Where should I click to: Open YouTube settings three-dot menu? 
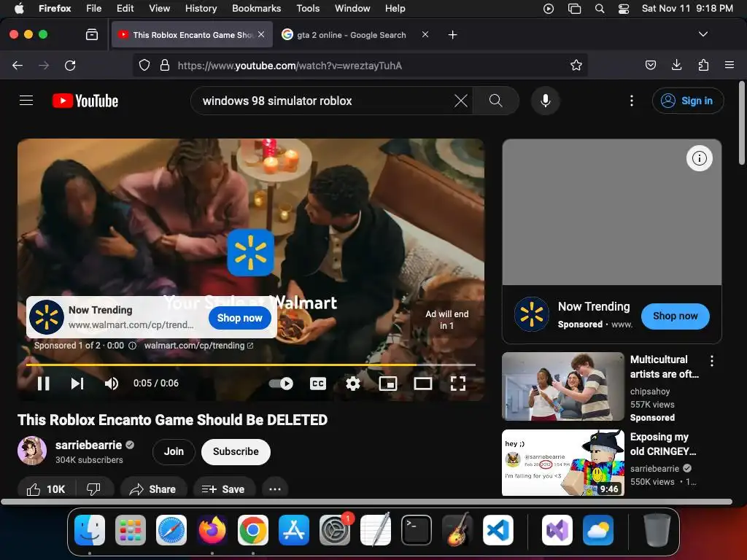pyautogui.click(x=632, y=101)
